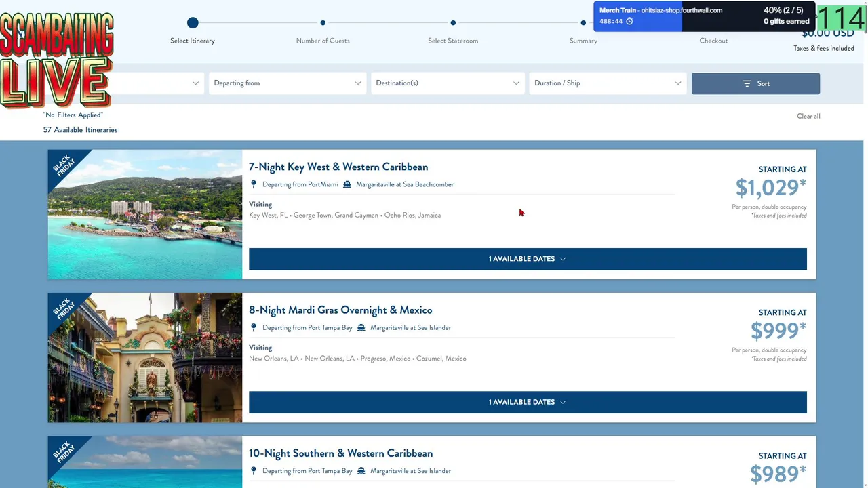Viewport: 868px width, 488px height.
Task: Click the $989 starting price
Action: pyautogui.click(x=778, y=473)
